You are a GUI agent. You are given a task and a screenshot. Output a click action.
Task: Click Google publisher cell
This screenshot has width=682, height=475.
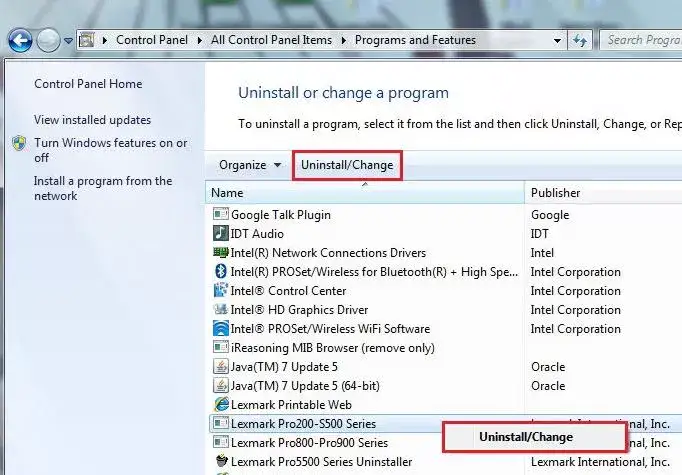coord(550,214)
